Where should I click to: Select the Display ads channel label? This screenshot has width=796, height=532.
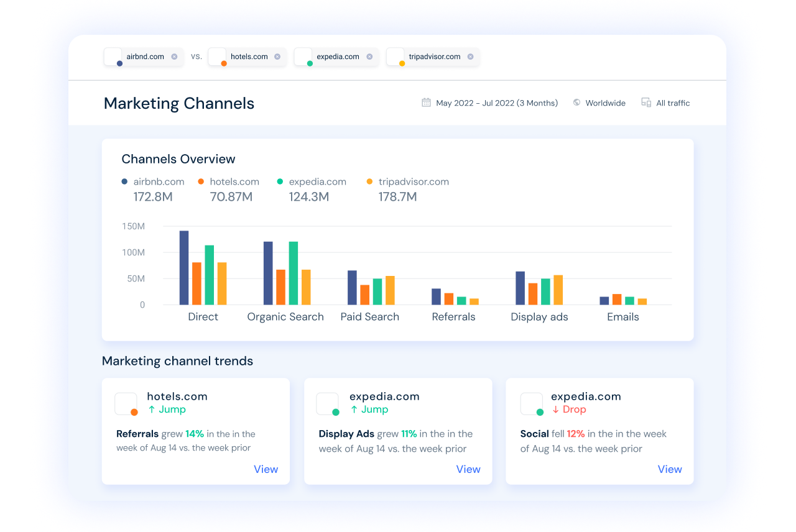(539, 317)
